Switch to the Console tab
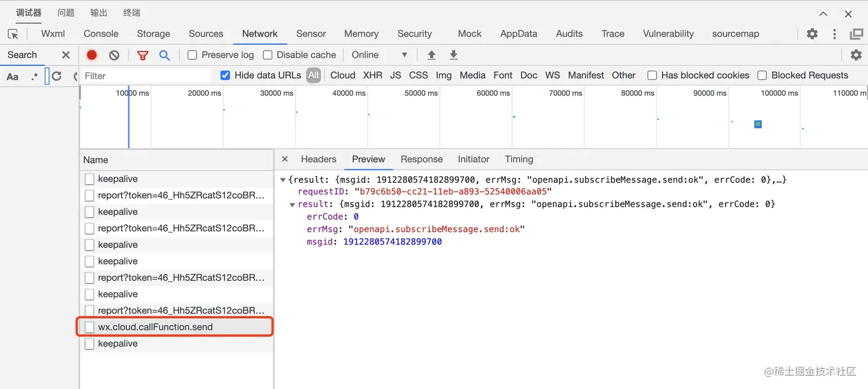 click(x=101, y=34)
